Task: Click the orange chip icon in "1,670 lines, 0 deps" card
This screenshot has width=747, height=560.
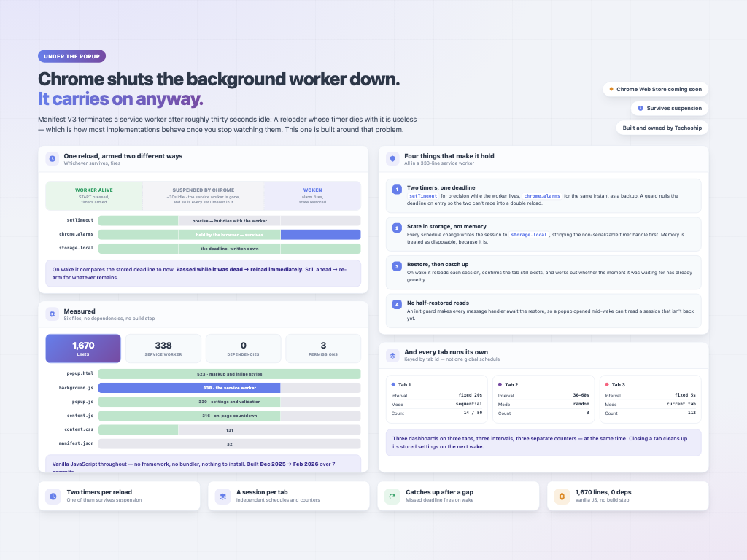Action: [x=562, y=496]
